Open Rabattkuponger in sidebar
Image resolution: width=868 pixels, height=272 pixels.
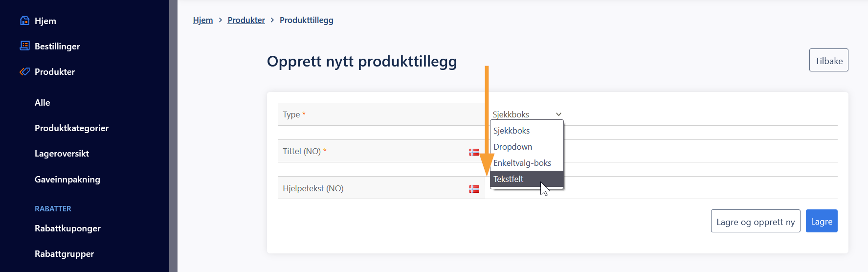67,228
